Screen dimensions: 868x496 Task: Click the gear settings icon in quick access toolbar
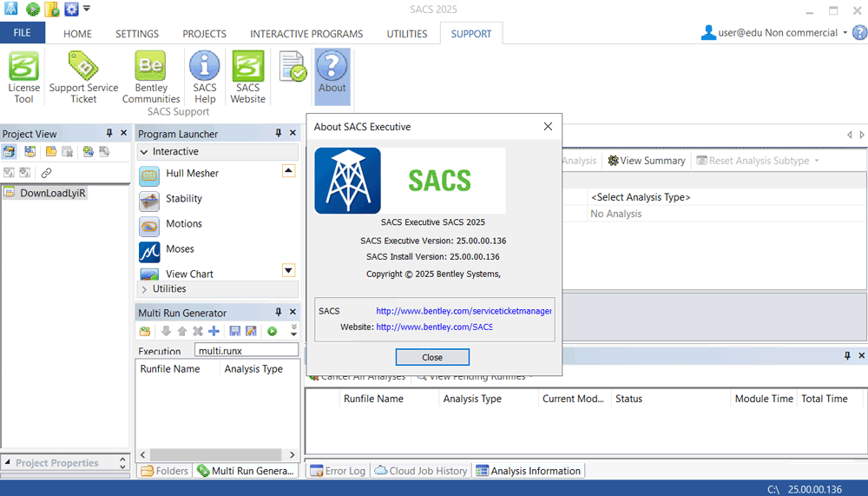(71, 9)
